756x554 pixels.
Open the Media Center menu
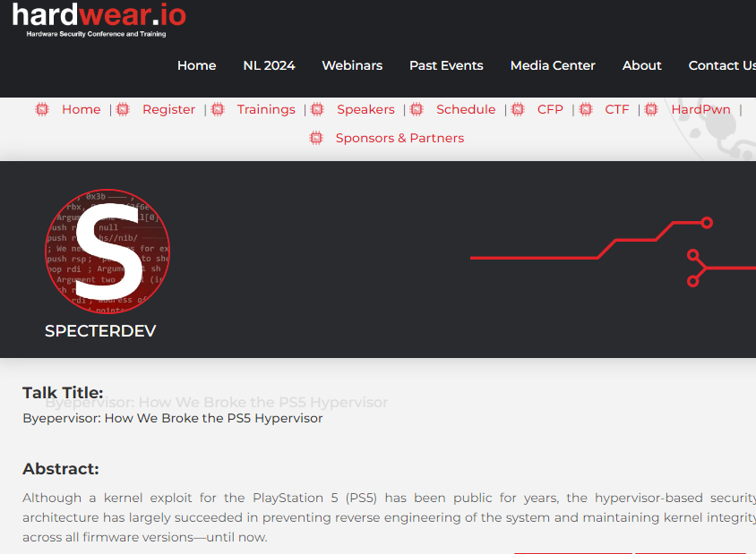click(553, 65)
